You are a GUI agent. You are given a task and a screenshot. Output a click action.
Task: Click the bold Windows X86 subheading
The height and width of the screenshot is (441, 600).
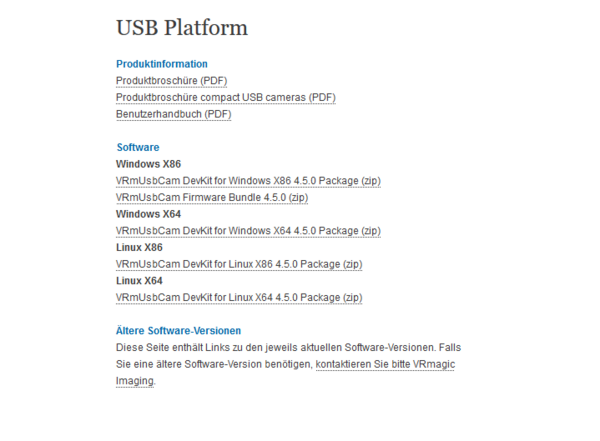coord(148,164)
